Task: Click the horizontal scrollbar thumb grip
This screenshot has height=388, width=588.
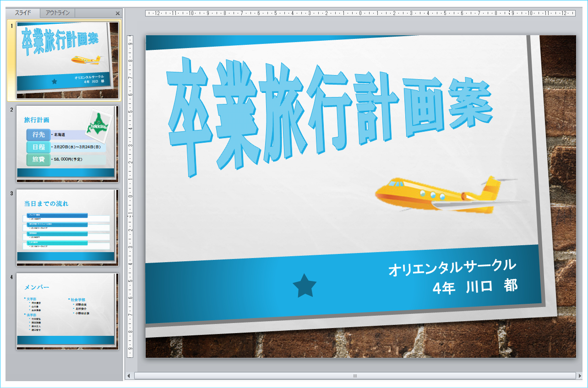Action: click(354, 376)
